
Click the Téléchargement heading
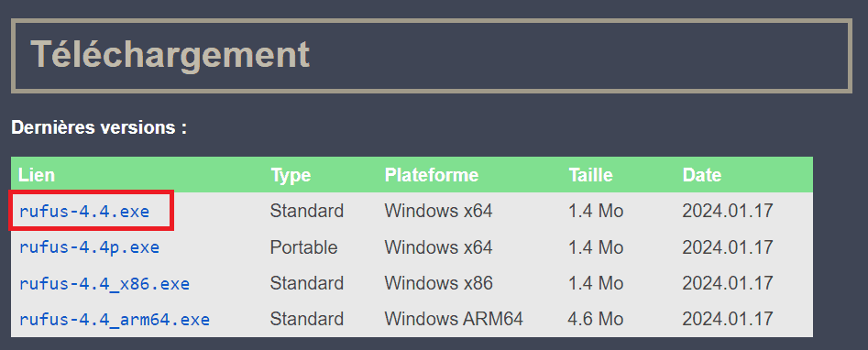tap(170, 54)
